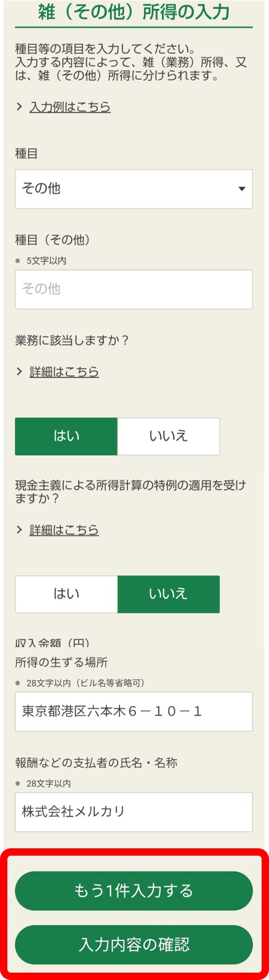Choose はい for 現金主義 特例
Image resolution: width=269 pixels, height=980 pixels.
pyautogui.click(x=66, y=594)
